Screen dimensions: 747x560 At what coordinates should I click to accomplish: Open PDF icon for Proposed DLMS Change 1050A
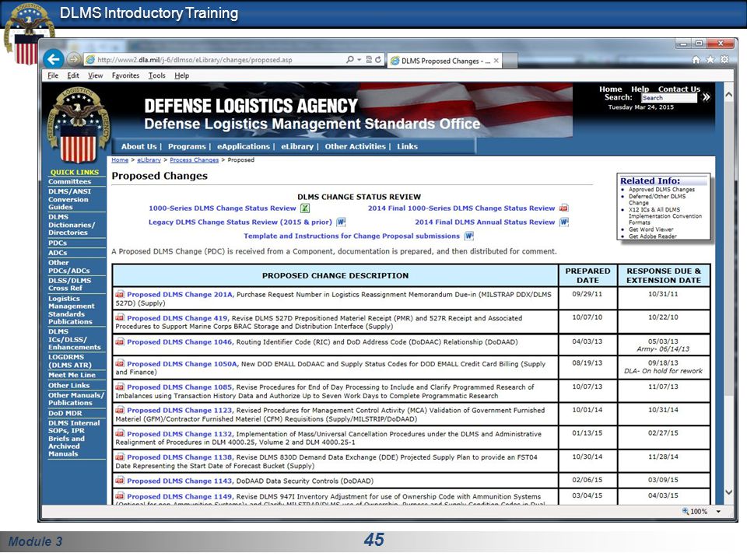click(120, 363)
